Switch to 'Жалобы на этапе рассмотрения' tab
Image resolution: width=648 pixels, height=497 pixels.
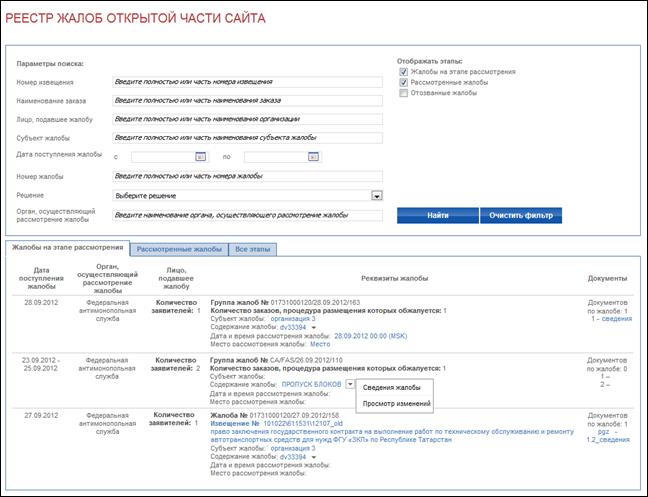pos(68,247)
